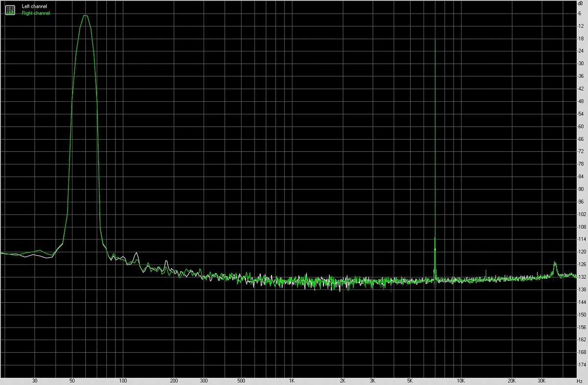Click the -144 dB axis label
The image size is (588, 385).
582,302
